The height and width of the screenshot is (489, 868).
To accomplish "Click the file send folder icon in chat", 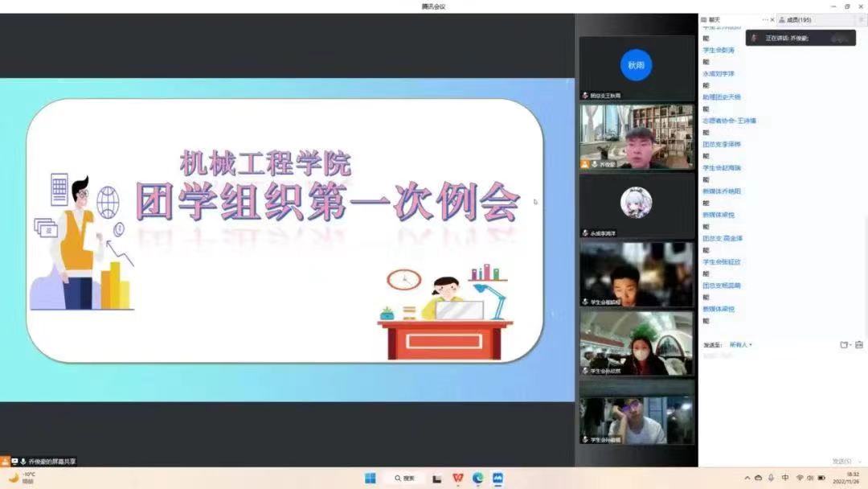I will pyautogui.click(x=844, y=345).
